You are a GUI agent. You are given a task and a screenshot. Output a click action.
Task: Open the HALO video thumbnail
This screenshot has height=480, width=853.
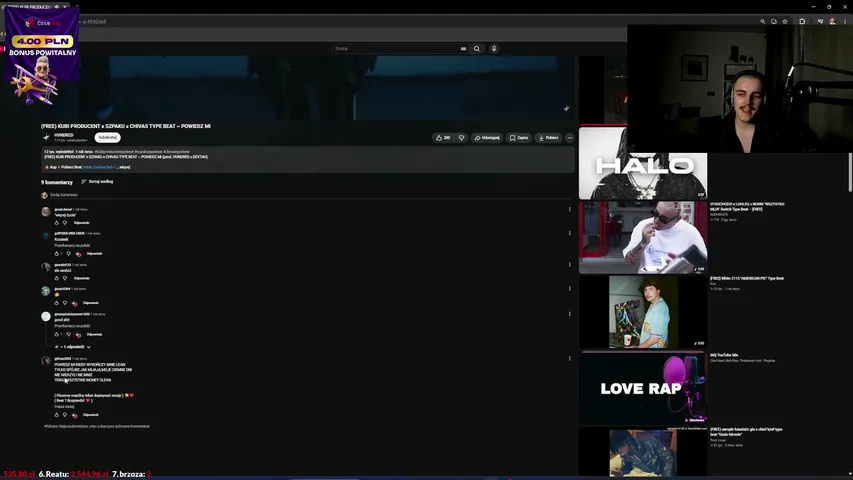click(642, 163)
